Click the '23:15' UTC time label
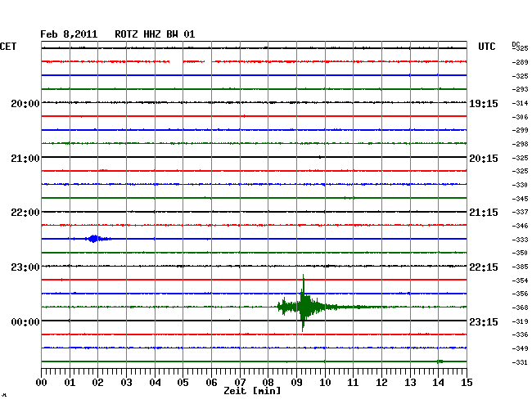This screenshot has width=532, height=404. pos(484,321)
